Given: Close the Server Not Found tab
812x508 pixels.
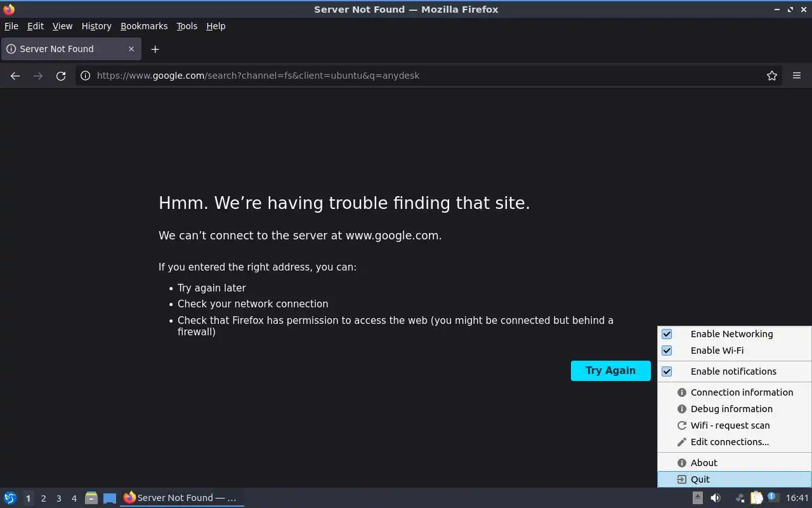Looking at the screenshot, I should click(131, 49).
